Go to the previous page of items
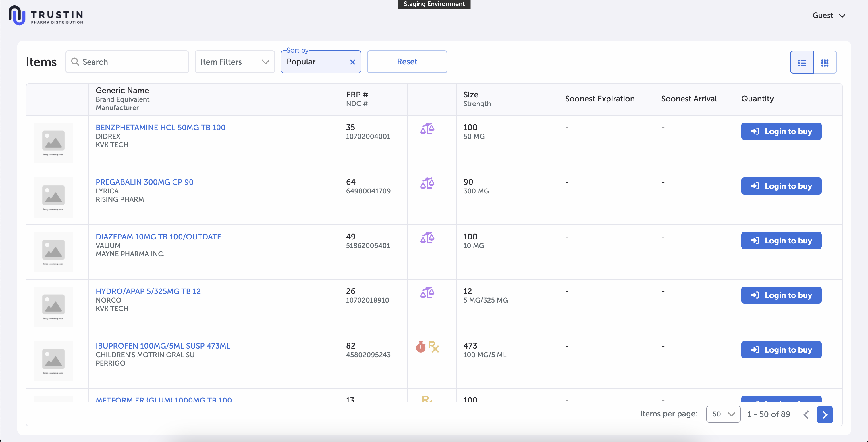Image resolution: width=868 pixels, height=442 pixels. coord(806,414)
